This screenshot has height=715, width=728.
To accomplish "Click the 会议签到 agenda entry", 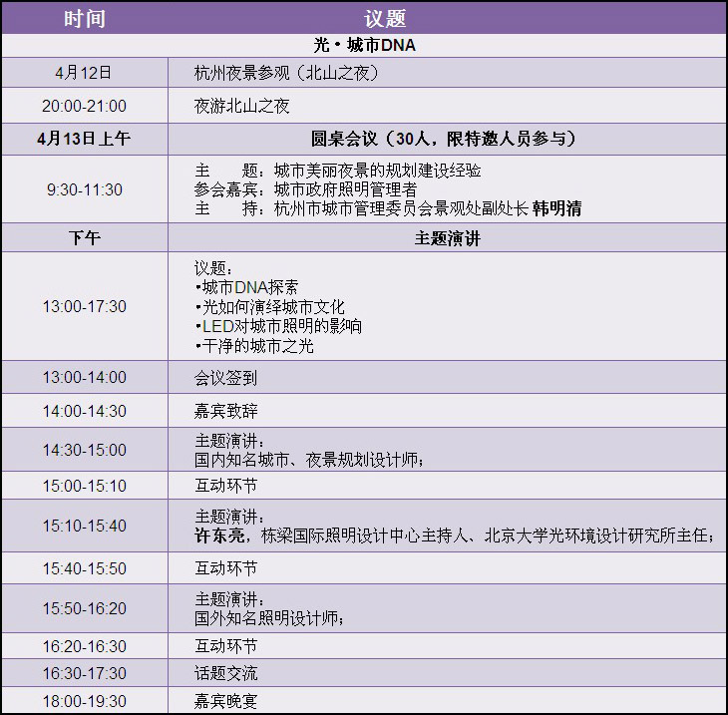I will 225,377.
